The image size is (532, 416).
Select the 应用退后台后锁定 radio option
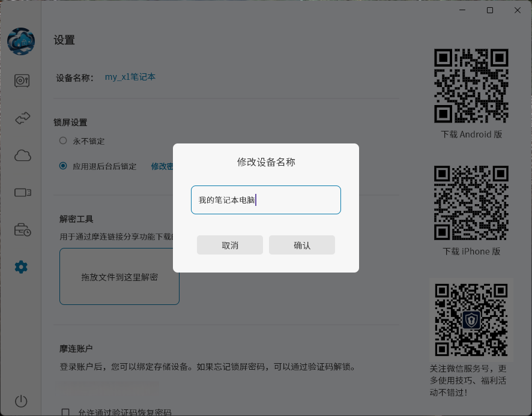[63, 166]
